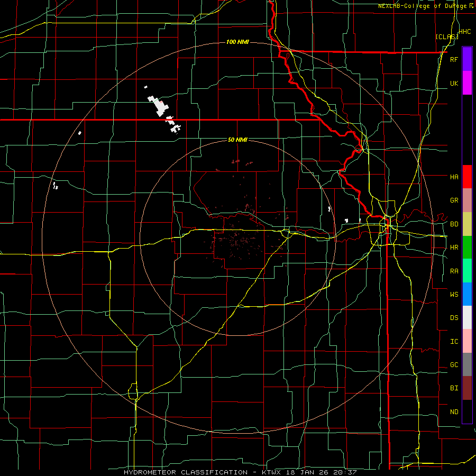Click the largest white dry snow echo
476x476 pixels.
(159, 106)
